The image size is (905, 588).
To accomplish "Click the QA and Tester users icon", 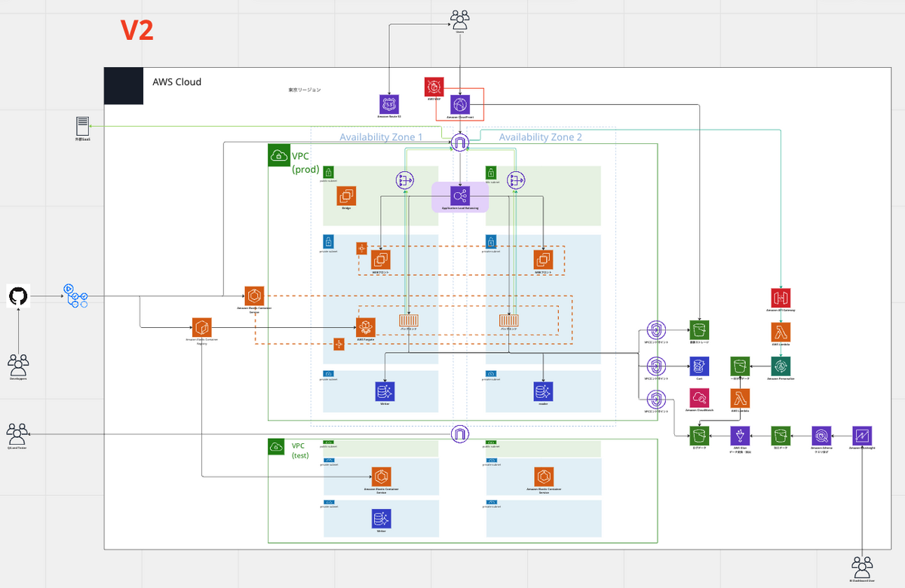I will [17, 433].
